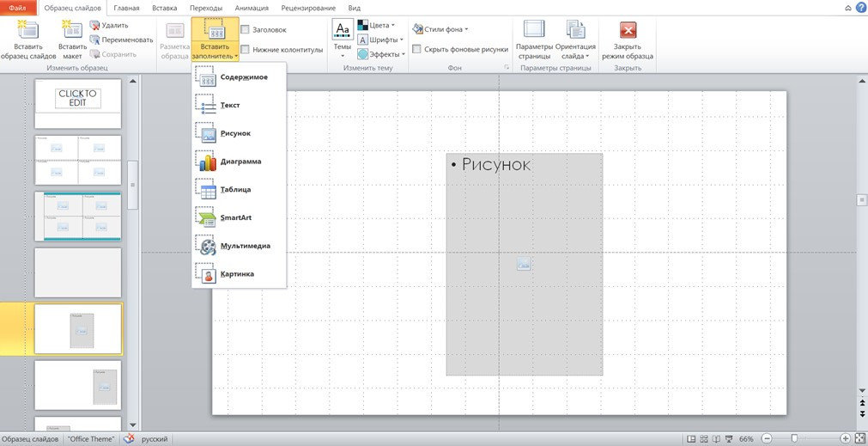Click the zoom slider in status bar

coord(794,438)
